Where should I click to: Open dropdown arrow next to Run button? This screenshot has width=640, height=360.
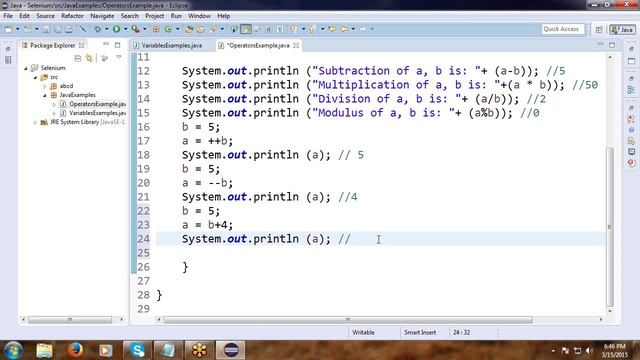125,29
